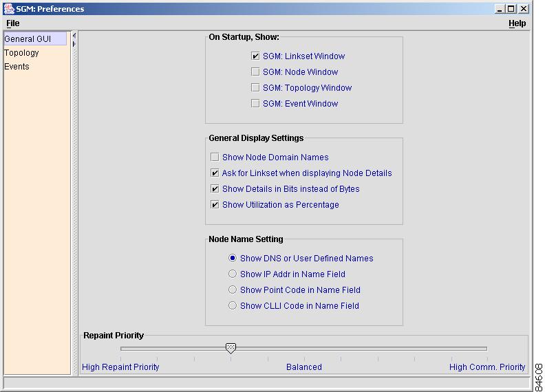Toggle Show Utilization as Percentage

(215, 205)
